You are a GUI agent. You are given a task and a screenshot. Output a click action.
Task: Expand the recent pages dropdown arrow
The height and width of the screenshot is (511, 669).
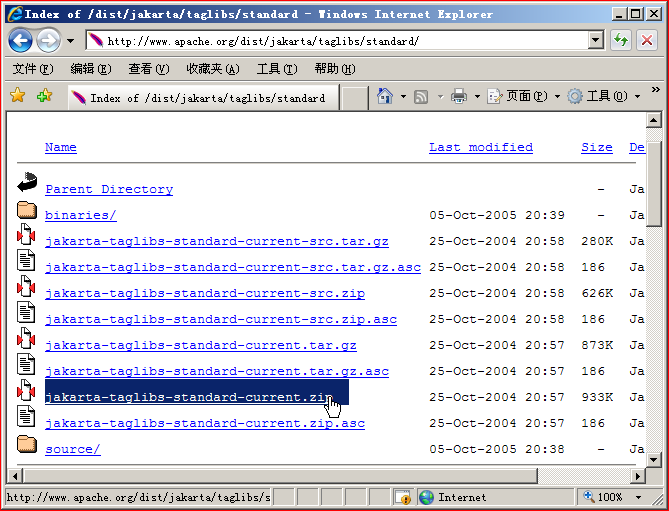pos(70,41)
